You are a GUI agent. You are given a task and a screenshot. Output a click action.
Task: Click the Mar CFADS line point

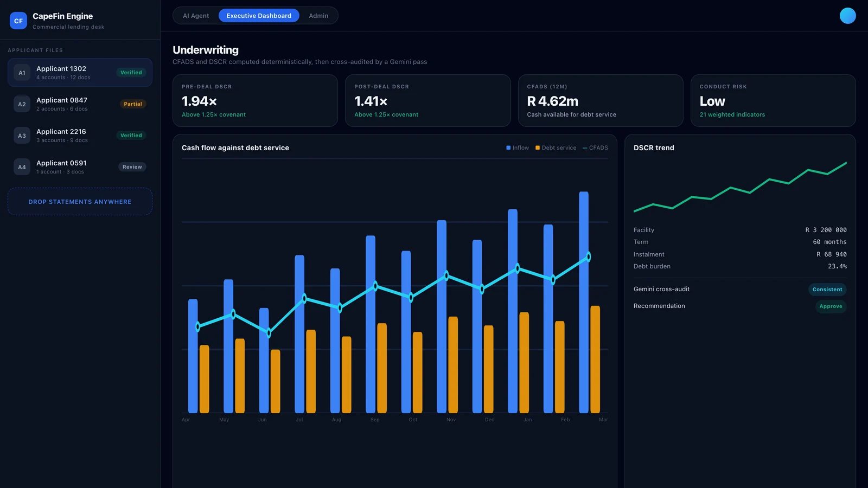(x=588, y=257)
